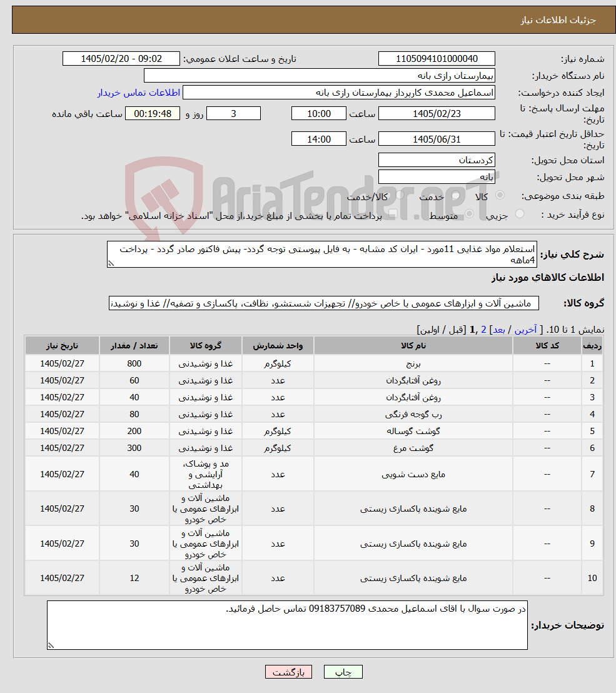Click کیلوگرم unit in the برنج row
Viewport: 616px width, 693px height.
278,364
